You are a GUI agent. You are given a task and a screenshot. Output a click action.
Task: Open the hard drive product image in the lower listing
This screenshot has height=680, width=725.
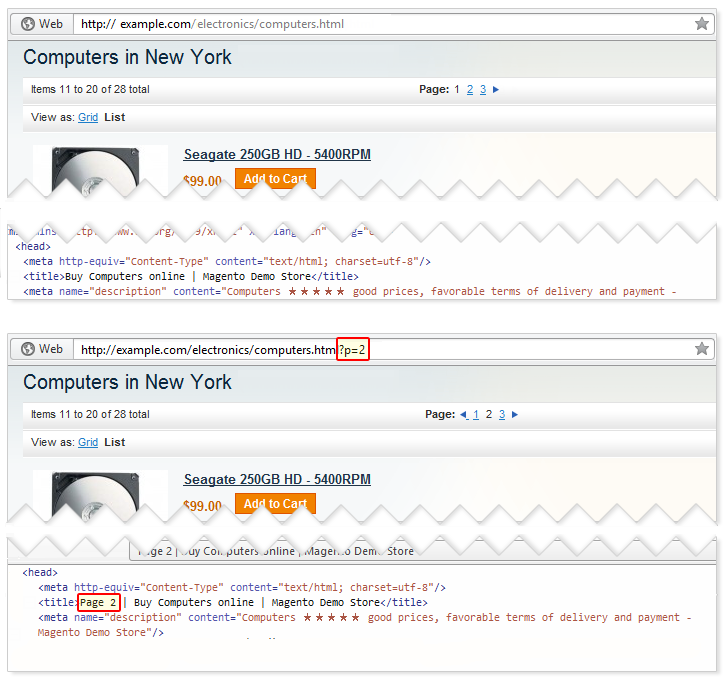100,493
